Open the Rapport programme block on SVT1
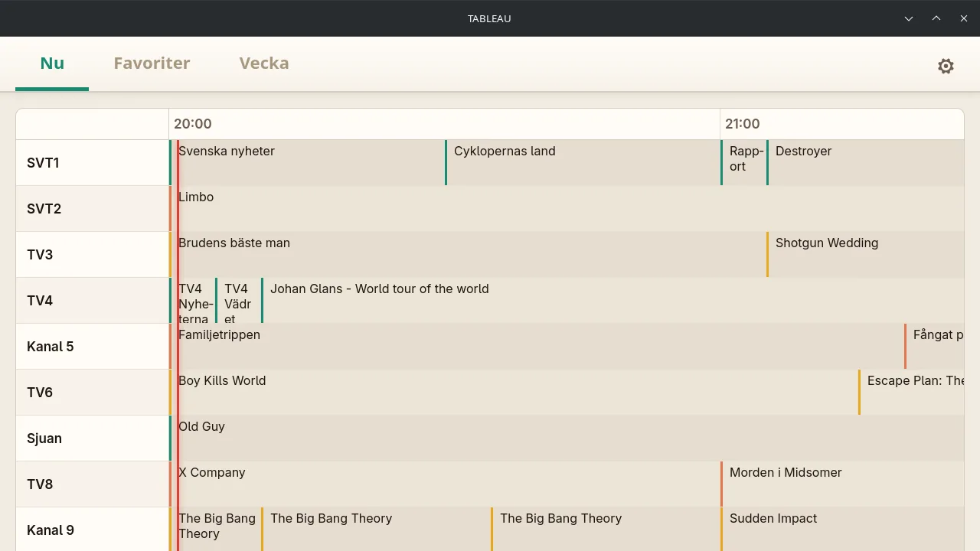The image size is (980, 551). (743, 162)
